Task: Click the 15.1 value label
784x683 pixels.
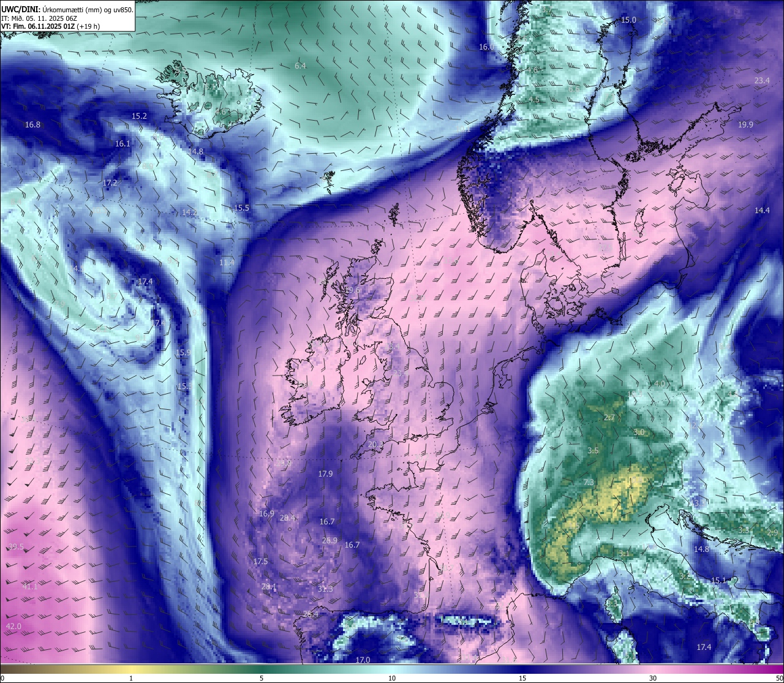Action: [x=718, y=581]
